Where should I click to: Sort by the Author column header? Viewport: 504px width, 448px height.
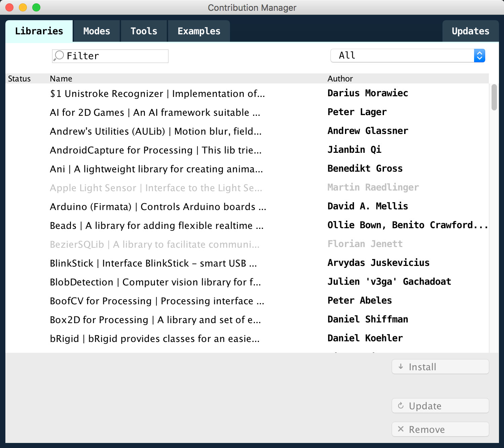click(x=340, y=79)
